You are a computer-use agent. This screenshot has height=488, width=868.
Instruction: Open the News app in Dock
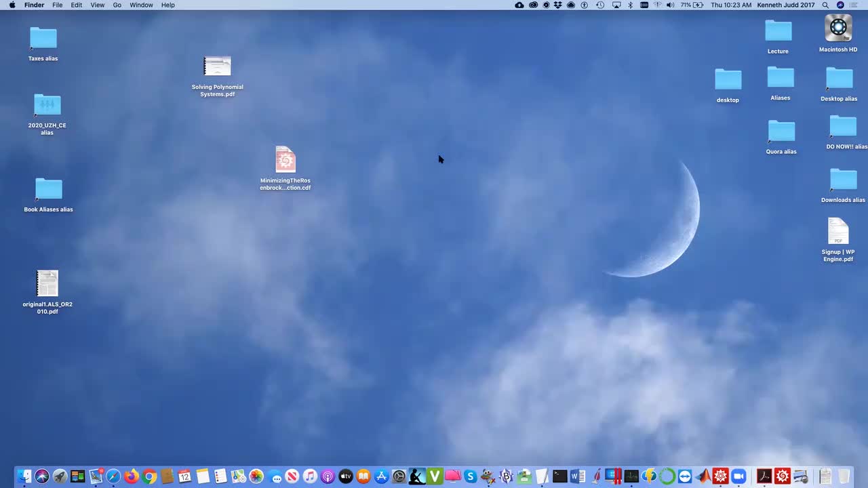(x=292, y=476)
